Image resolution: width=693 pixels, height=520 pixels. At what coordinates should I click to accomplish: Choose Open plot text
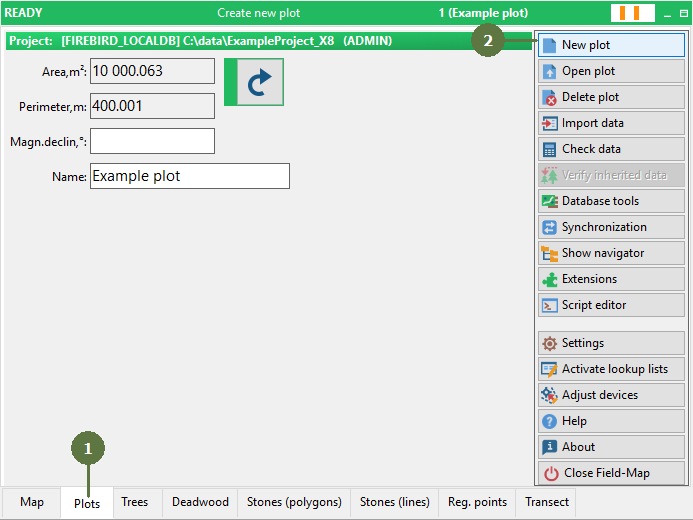pyautogui.click(x=588, y=71)
